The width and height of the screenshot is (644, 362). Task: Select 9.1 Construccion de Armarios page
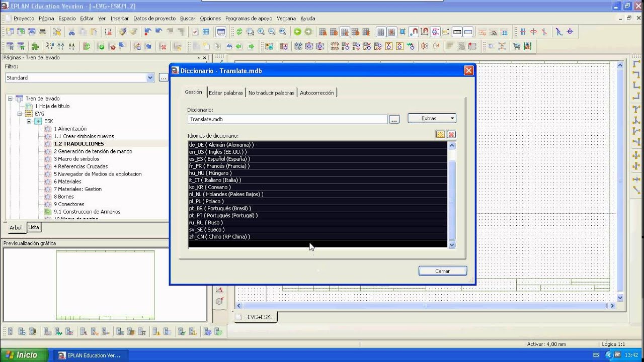pyautogui.click(x=87, y=212)
